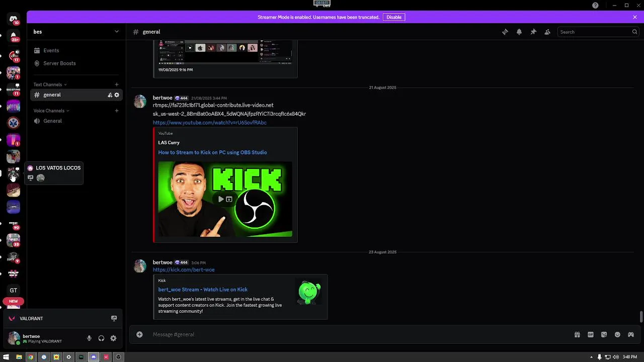Create invite for #general channel

110,95
